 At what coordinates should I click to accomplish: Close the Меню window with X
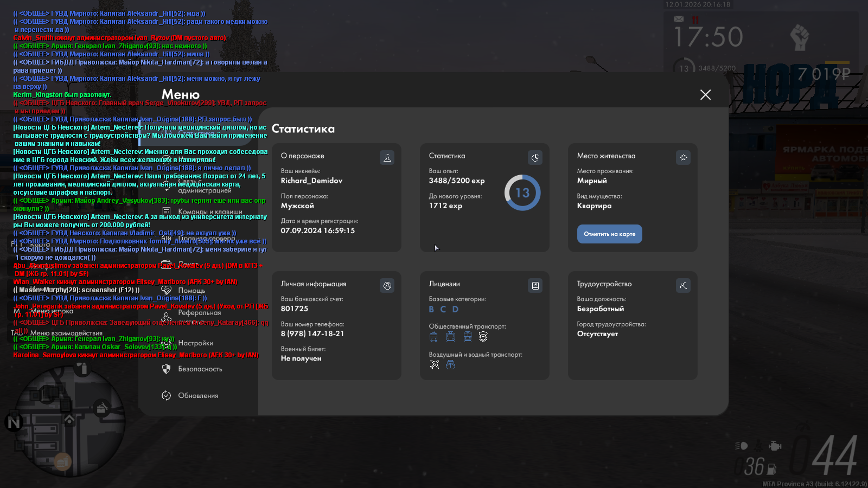click(705, 95)
